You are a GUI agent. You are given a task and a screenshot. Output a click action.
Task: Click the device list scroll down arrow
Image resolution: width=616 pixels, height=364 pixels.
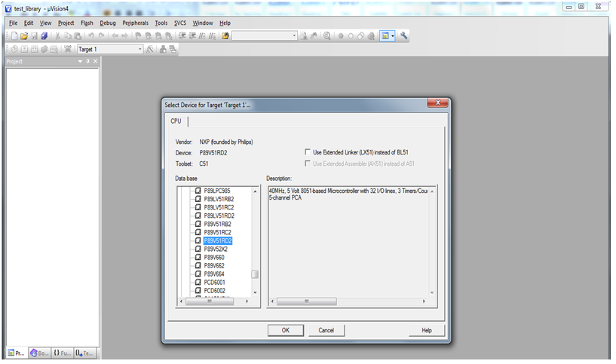tap(255, 292)
